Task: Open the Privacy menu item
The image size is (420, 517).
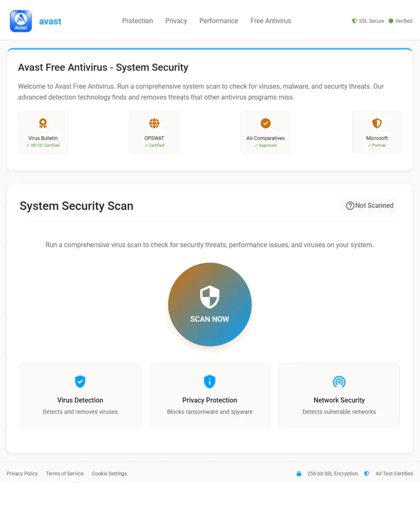Action: 176,21
